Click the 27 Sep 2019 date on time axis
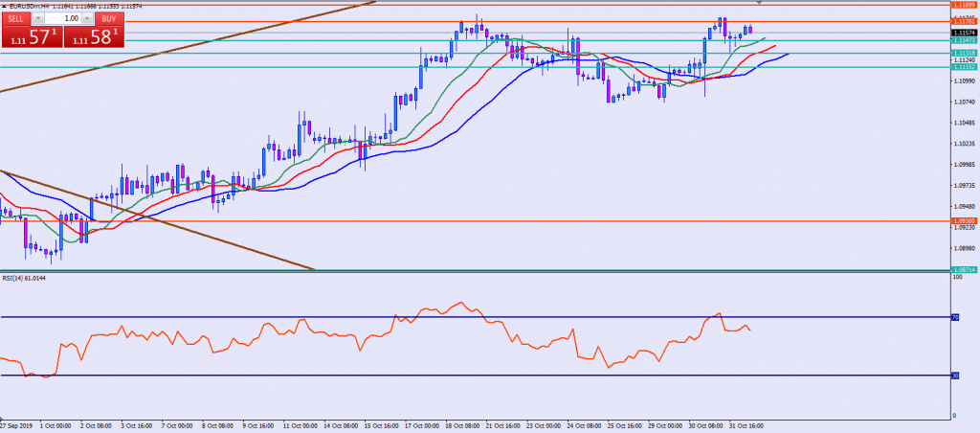The height and width of the screenshot is (433, 980). click(15, 425)
